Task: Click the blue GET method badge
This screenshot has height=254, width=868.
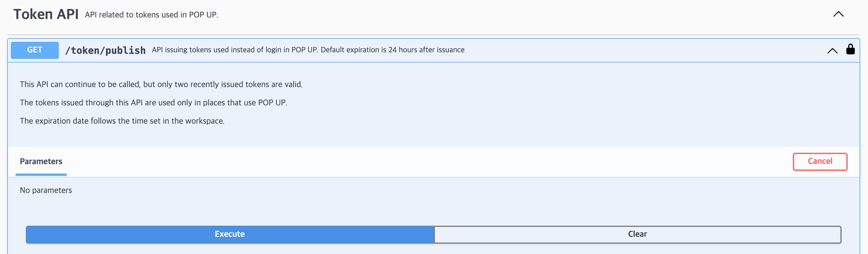Action: tap(35, 50)
